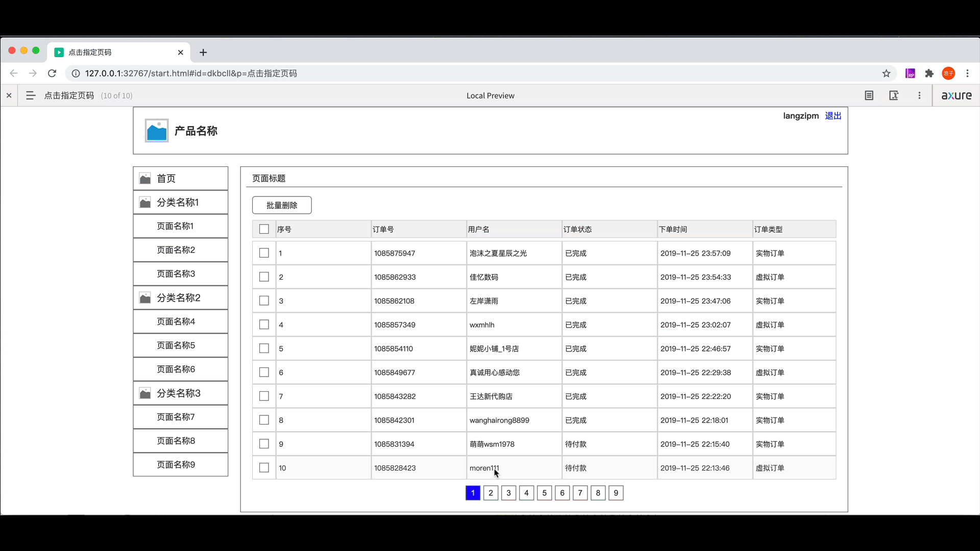The image size is (980, 551).
Task: Open 页面名称6 in the sidebar
Action: (181, 369)
